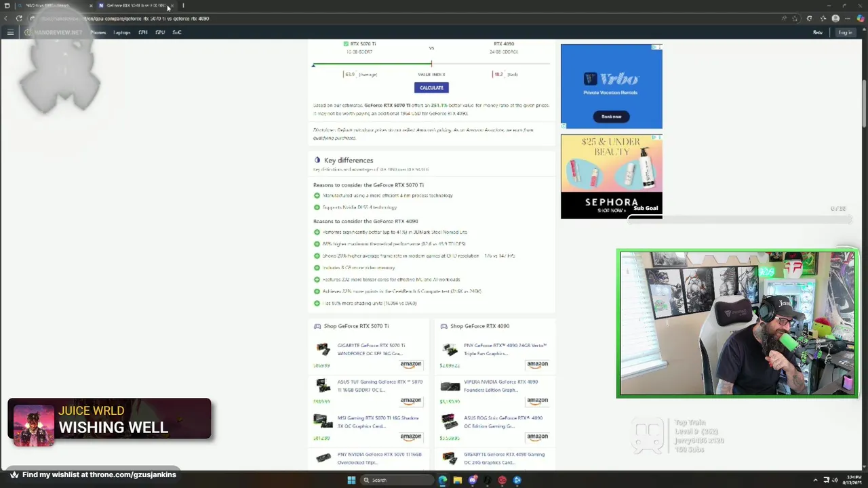
Task: Open the GPU nav menu
Action: (x=160, y=33)
